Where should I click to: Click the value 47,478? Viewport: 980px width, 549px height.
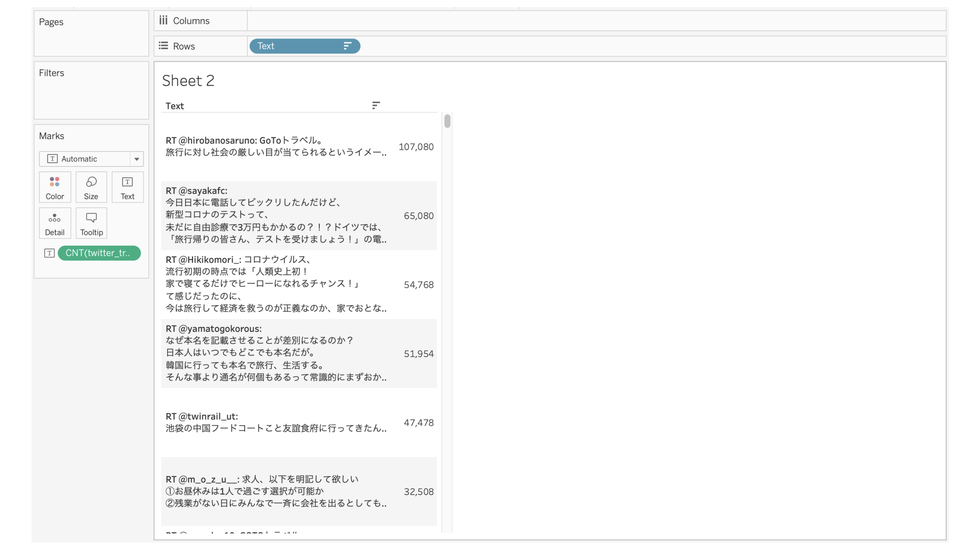(418, 422)
